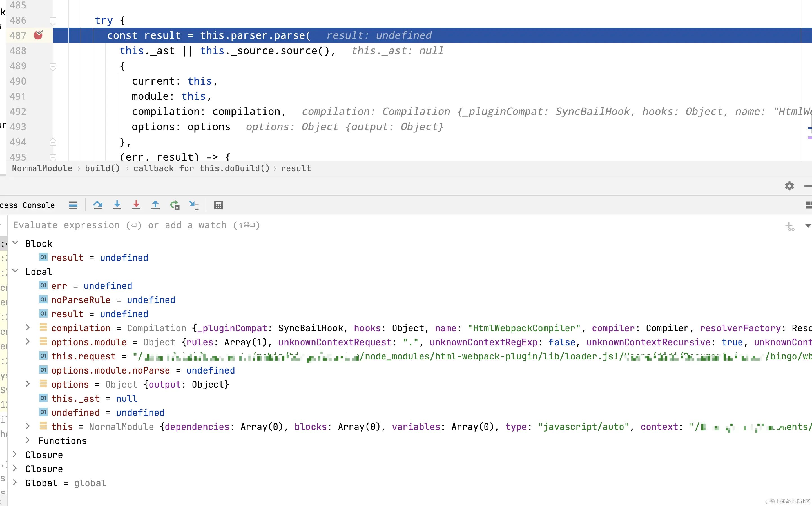Click the add watch plus icon

click(789, 226)
